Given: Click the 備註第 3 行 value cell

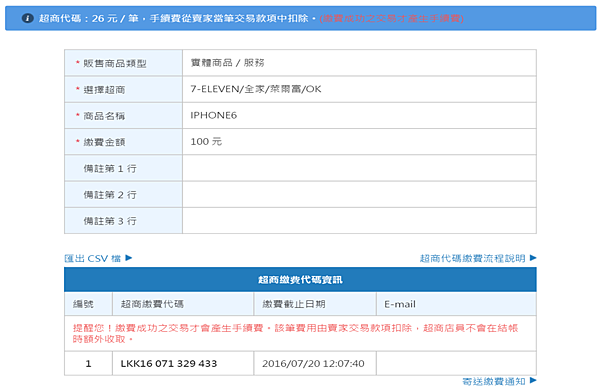Looking at the screenshot, I should click(x=359, y=221).
